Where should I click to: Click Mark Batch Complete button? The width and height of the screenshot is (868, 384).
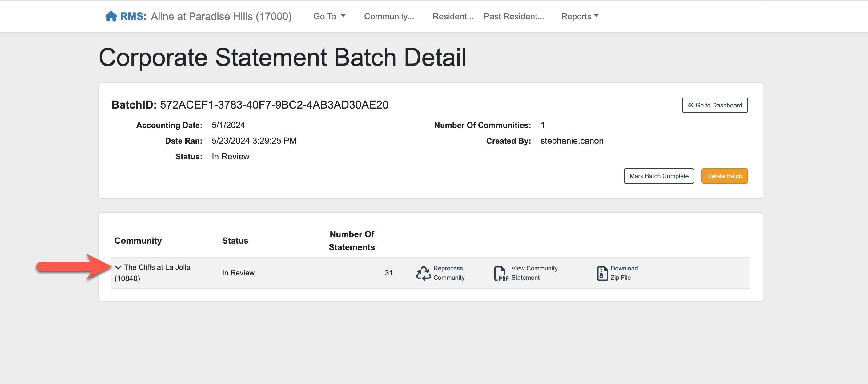[659, 176]
